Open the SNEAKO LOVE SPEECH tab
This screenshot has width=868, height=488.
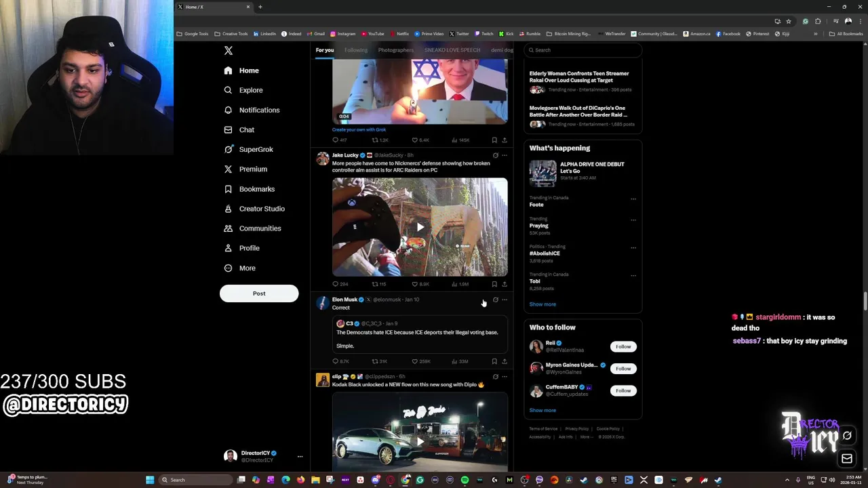[x=452, y=50]
